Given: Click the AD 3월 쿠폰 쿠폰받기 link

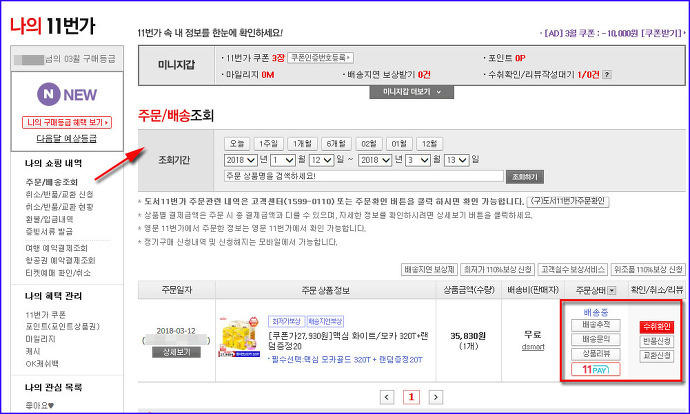Looking at the screenshot, I should click(613, 33).
